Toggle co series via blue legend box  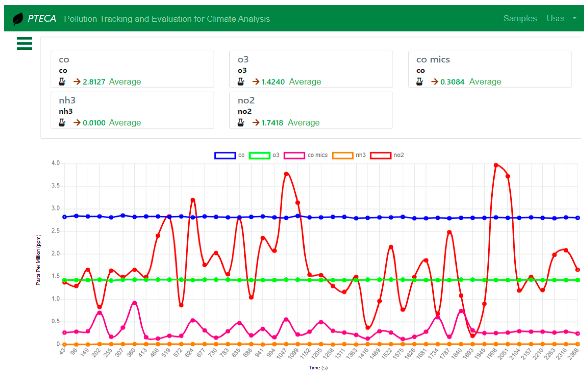pos(225,156)
